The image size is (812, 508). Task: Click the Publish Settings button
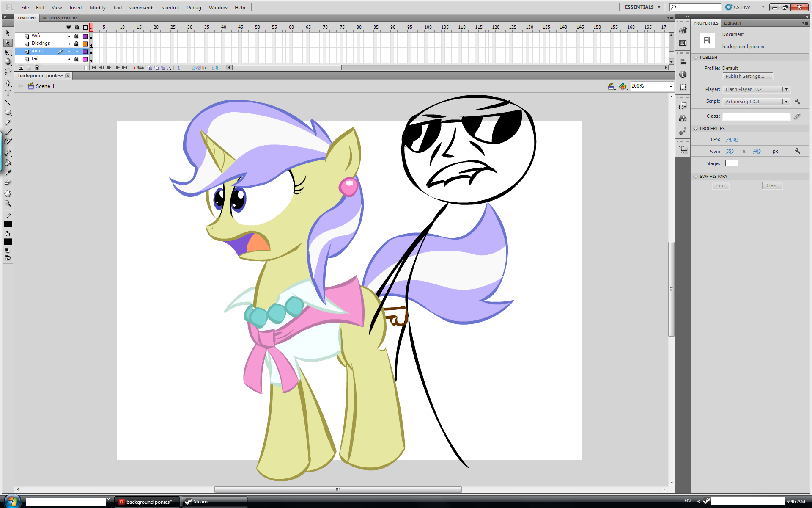click(747, 76)
